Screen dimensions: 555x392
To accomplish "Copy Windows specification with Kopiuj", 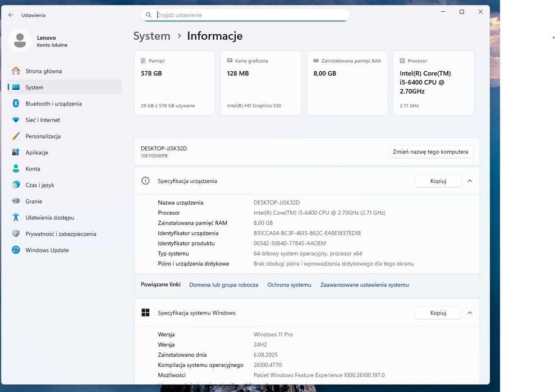I will point(438,313).
